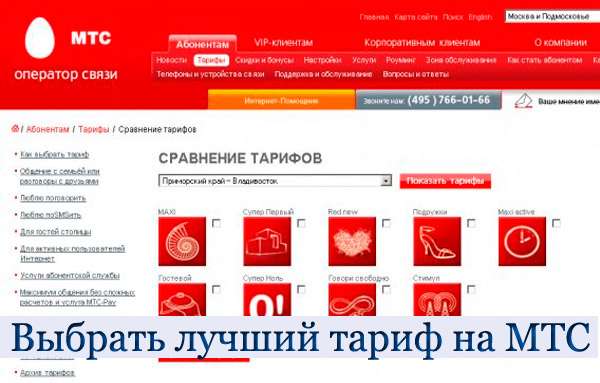
Task: Follow the Поиск top link
Action: (x=453, y=17)
